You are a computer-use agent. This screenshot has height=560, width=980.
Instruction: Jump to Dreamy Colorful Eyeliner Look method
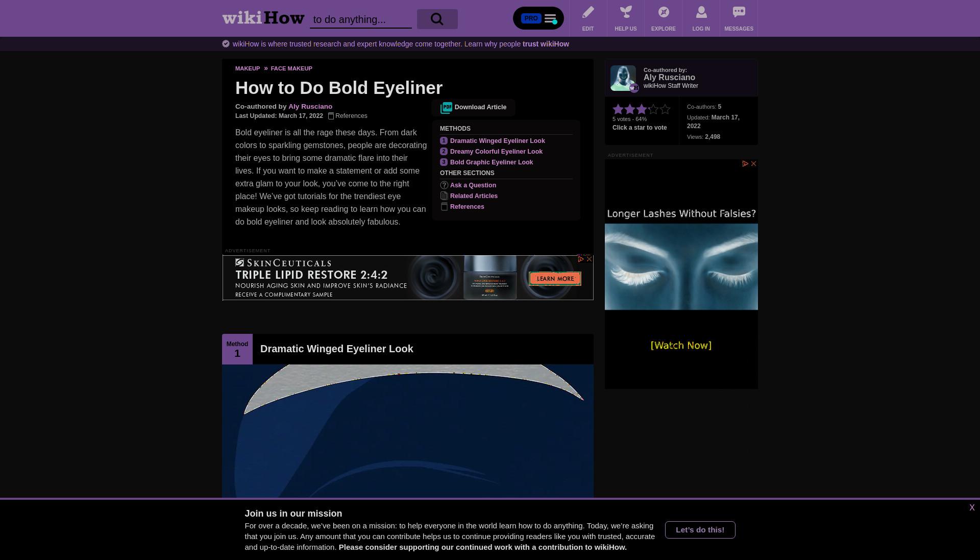coord(496,152)
